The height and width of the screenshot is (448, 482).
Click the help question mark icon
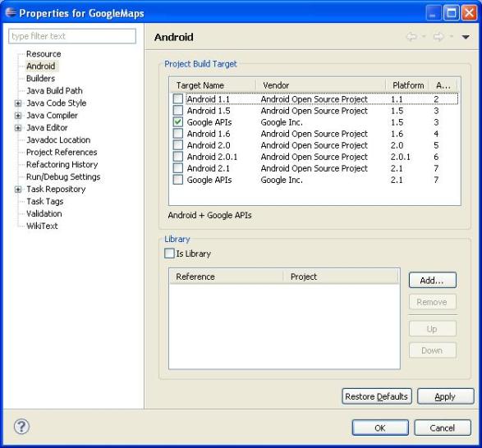click(21, 427)
